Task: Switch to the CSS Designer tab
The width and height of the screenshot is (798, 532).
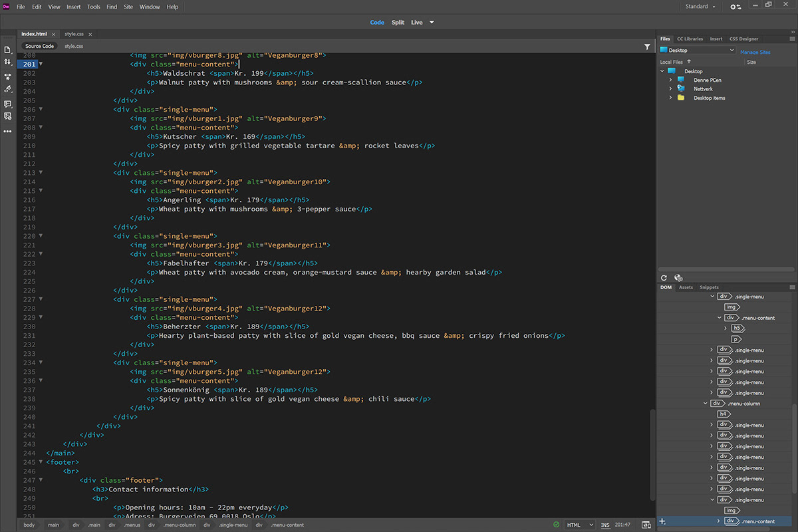Action: point(743,39)
